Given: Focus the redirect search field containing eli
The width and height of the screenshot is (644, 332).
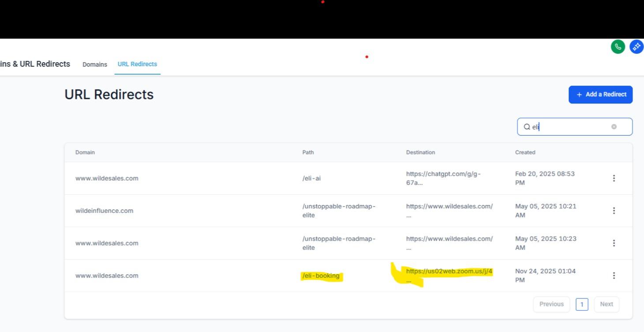Looking at the screenshot, I should (x=575, y=127).
